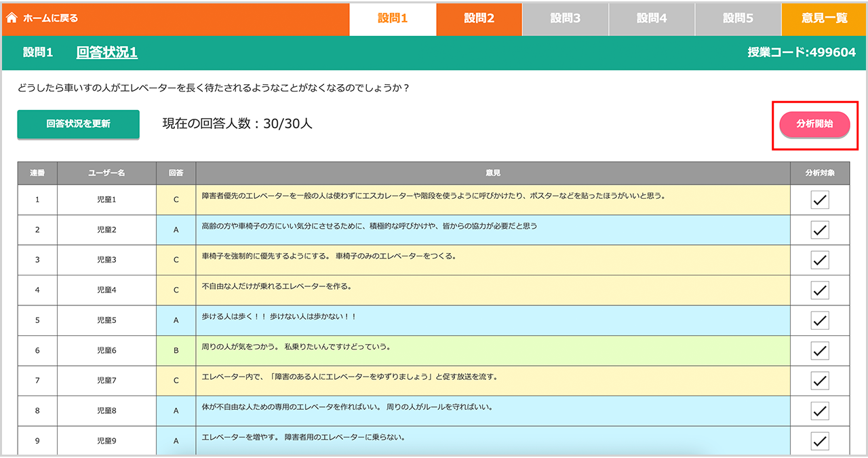Toggle analysis checkbox for 児童5
This screenshot has width=868, height=458.
click(820, 320)
